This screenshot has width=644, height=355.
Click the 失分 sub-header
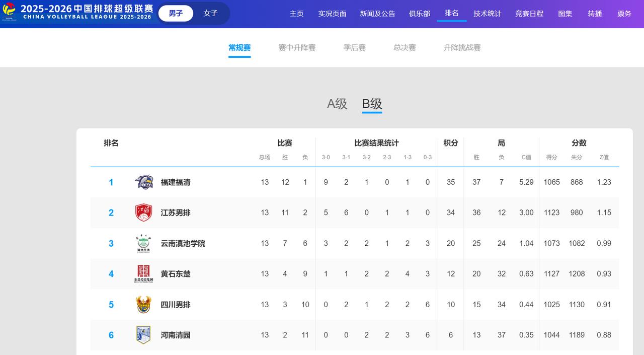[x=577, y=157]
